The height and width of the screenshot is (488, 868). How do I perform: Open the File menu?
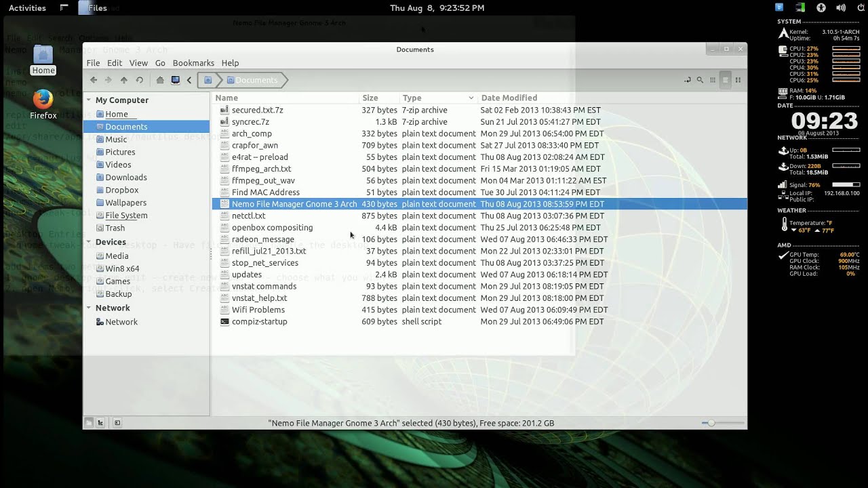click(x=93, y=63)
